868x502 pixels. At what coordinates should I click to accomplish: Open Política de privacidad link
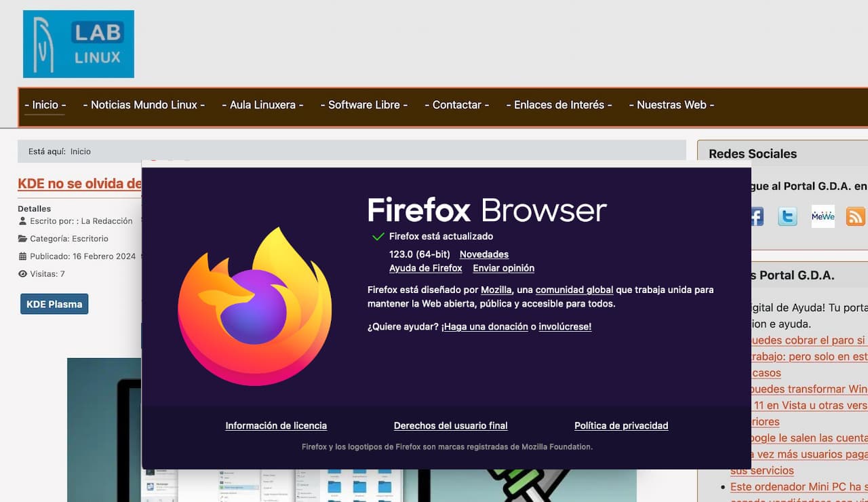(x=620, y=425)
